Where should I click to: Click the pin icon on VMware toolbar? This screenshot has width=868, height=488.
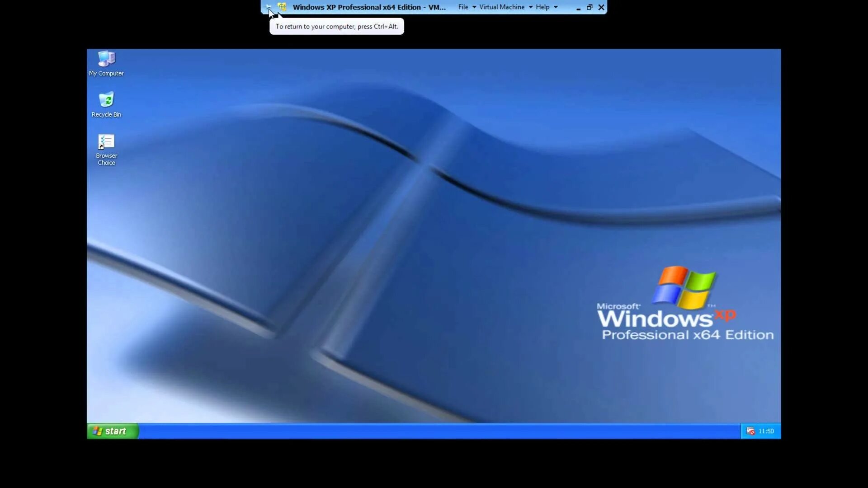[x=269, y=7]
